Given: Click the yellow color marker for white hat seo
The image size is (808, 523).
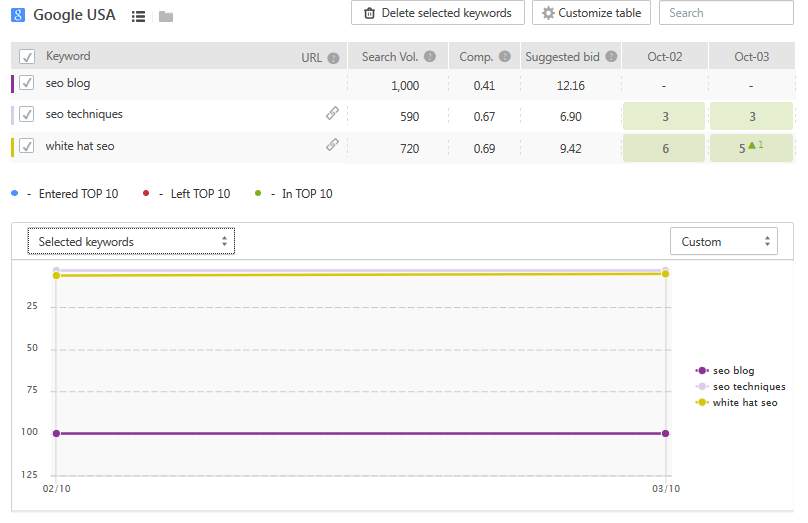Looking at the screenshot, I should tap(12, 147).
